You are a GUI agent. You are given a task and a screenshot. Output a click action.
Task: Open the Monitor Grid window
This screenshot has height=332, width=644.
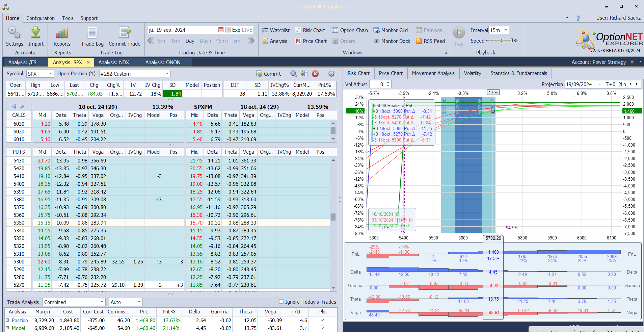coord(391,30)
